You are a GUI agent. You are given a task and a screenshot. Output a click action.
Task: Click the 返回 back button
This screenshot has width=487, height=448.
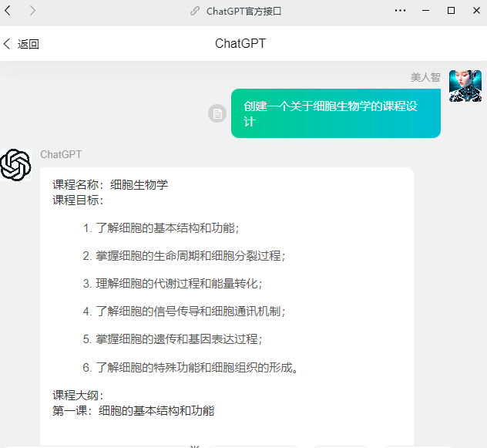click(21, 44)
